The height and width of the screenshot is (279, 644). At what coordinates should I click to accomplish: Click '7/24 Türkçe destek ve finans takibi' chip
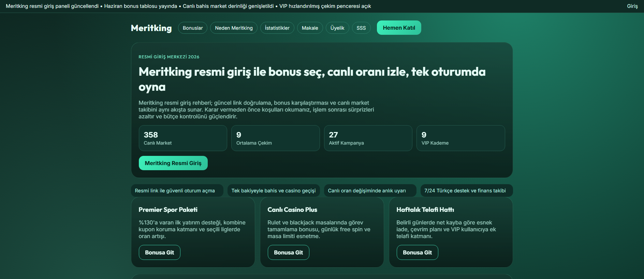[467, 191]
